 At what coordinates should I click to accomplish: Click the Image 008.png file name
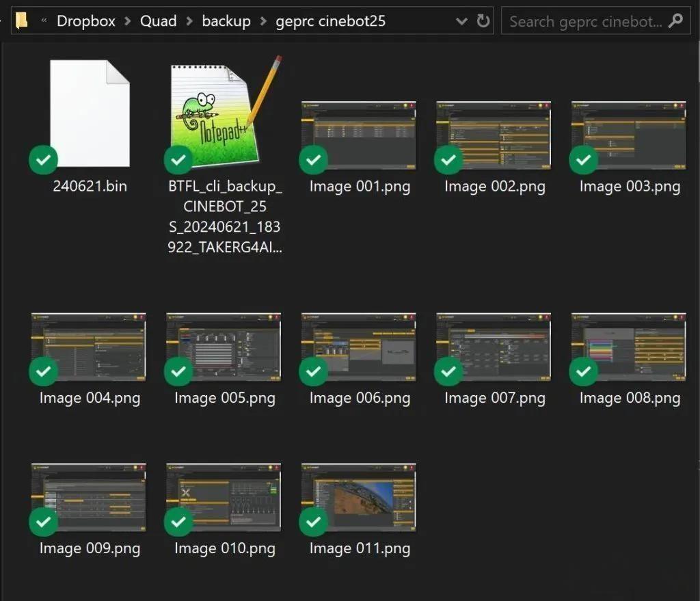tap(630, 398)
